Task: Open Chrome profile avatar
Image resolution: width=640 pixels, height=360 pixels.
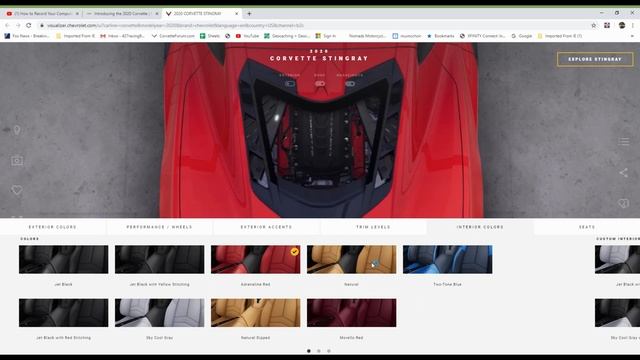Action: pos(622,25)
